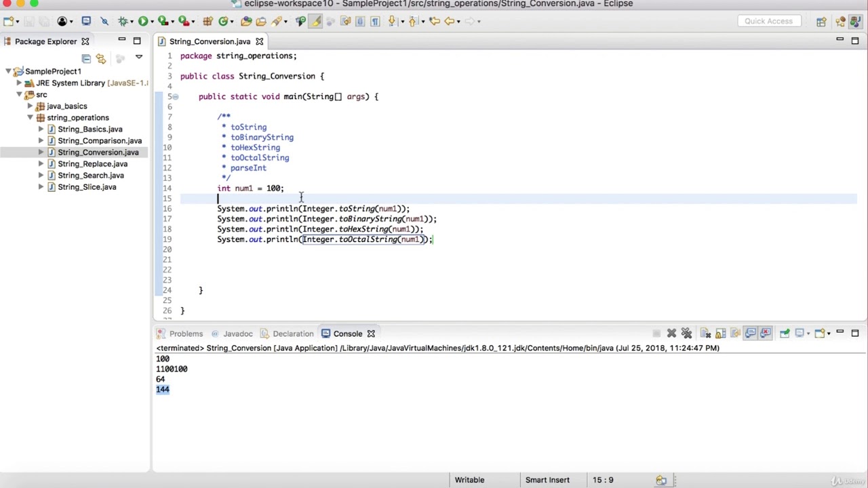Toggle Show Console When Standard Out Changes
The width and height of the screenshot is (868, 488).
(x=750, y=333)
